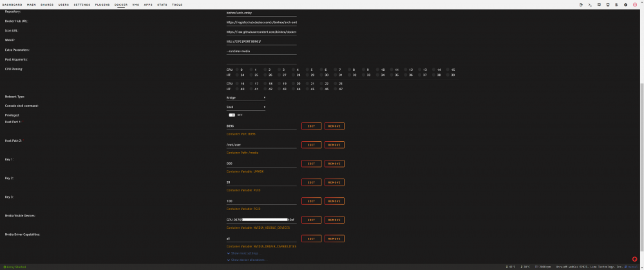
Task: Click the Host Path 2 /mnt/user field
Action: click(x=261, y=144)
